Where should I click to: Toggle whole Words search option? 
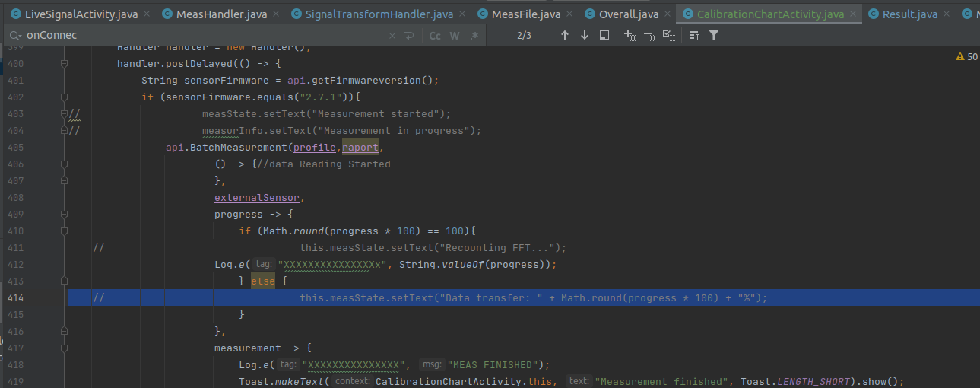(455, 36)
